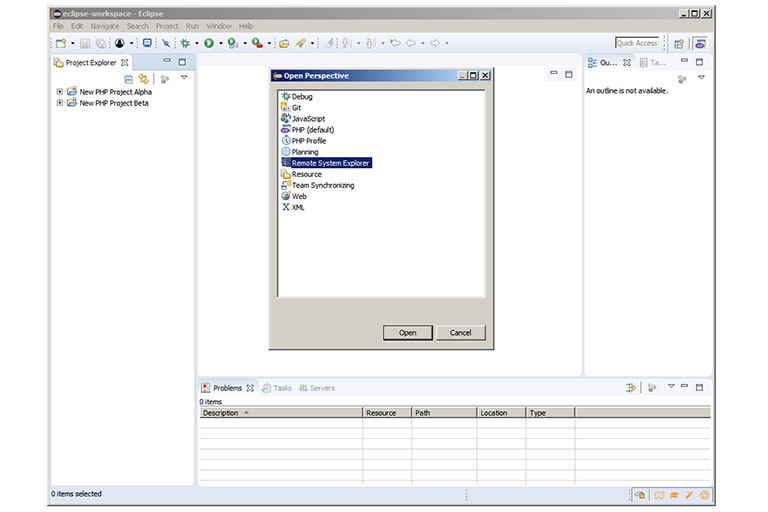Open the Profile launch dropdown arrow

tap(245, 44)
